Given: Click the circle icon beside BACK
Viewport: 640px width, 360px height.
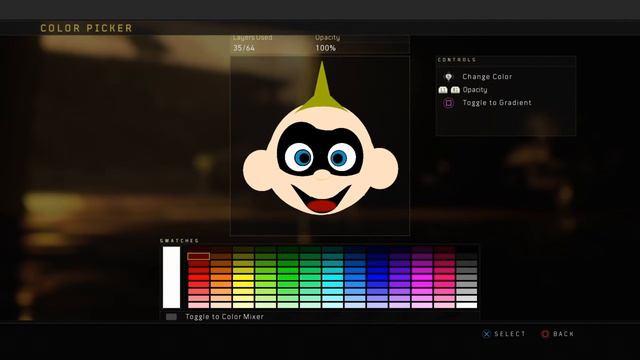Looking at the screenshot, I should click(x=545, y=334).
